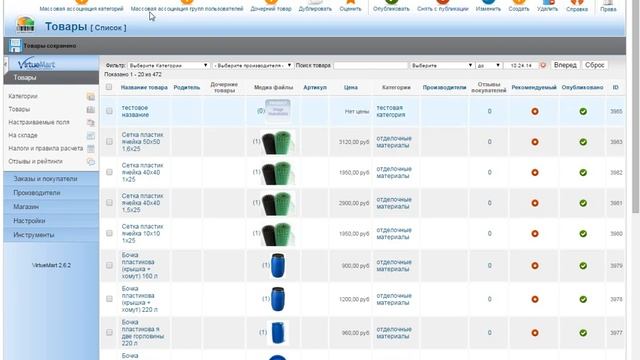Tick checkbox for Сетка ячейка 40x40 1,5x25
Viewport: 640px width, 360px height.
tap(109, 203)
